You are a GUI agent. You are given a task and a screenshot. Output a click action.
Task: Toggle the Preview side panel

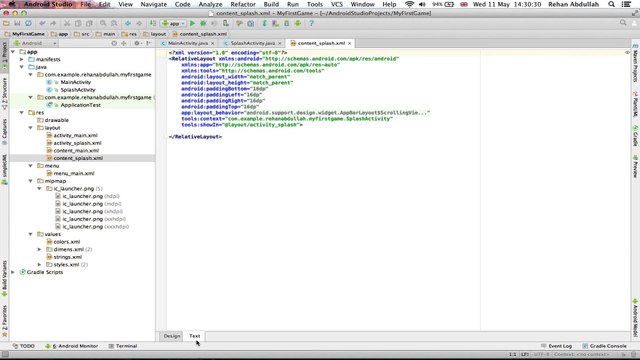pos(636,167)
